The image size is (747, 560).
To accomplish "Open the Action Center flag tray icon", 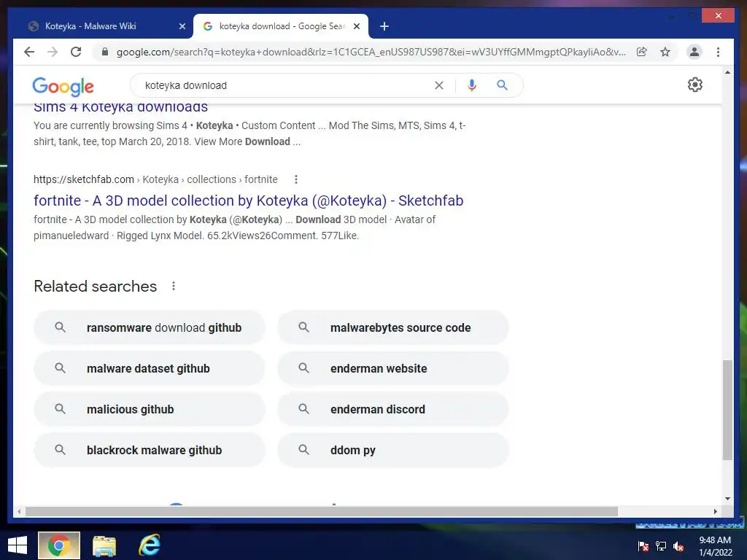I will point(643,546).
